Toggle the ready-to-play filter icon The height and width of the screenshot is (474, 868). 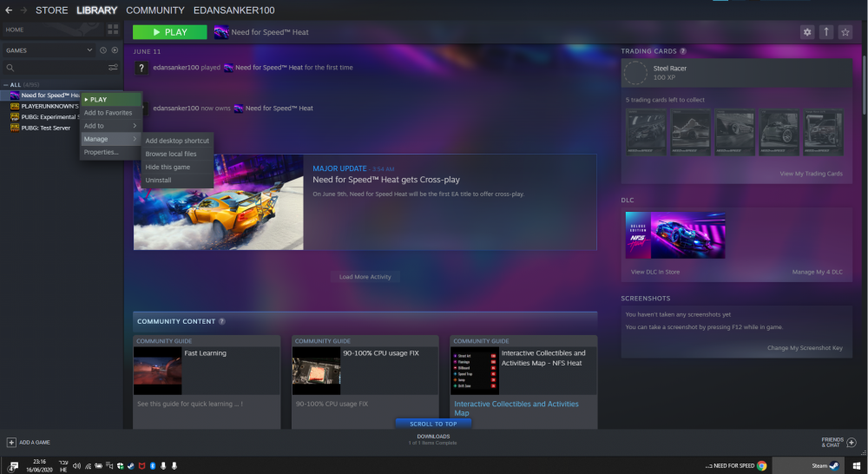coord(115,50)
